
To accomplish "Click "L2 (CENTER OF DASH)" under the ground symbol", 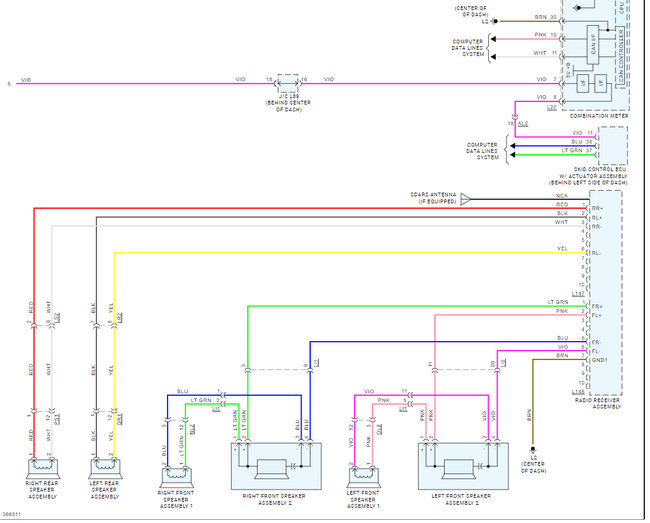I will click(533, 465).
